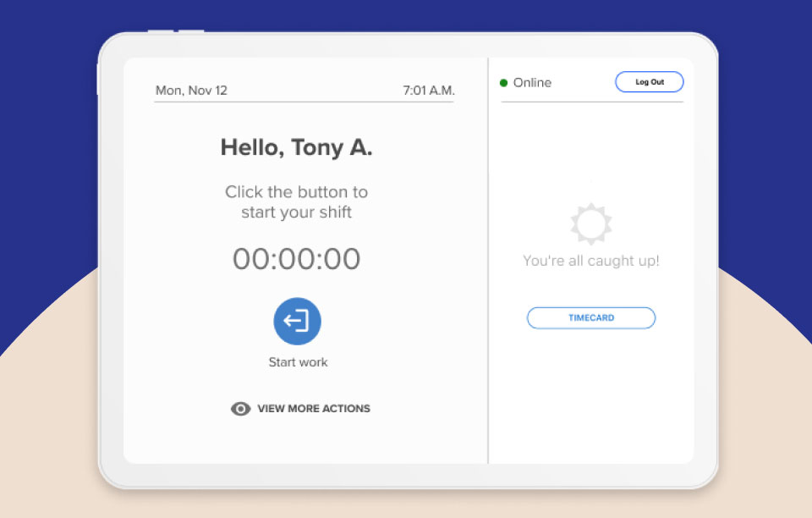Viewport: 812px width, 518px height.
Task: Click the green Online status dot
Action: point(503,82)
